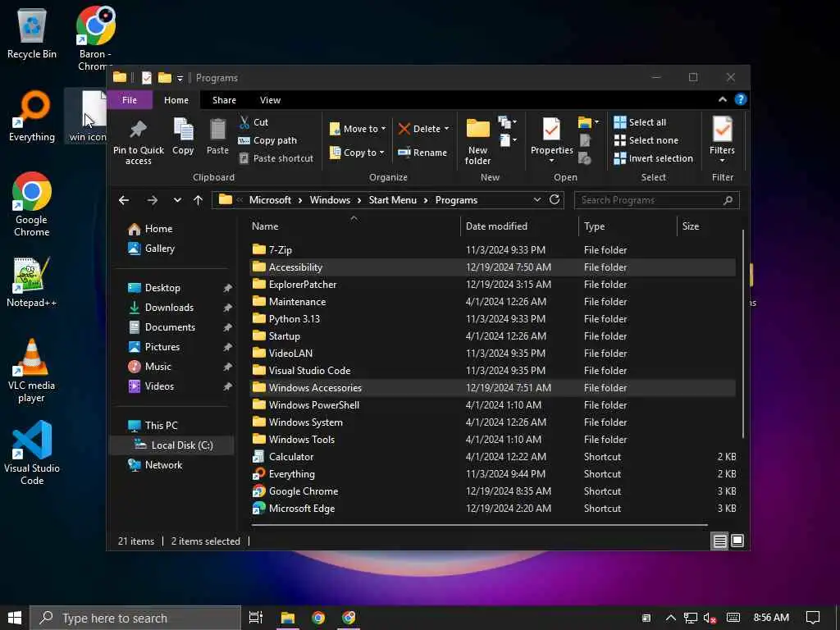Open the Move to dropdown
This screenshot has height=630, width=840.
(358, 129)
